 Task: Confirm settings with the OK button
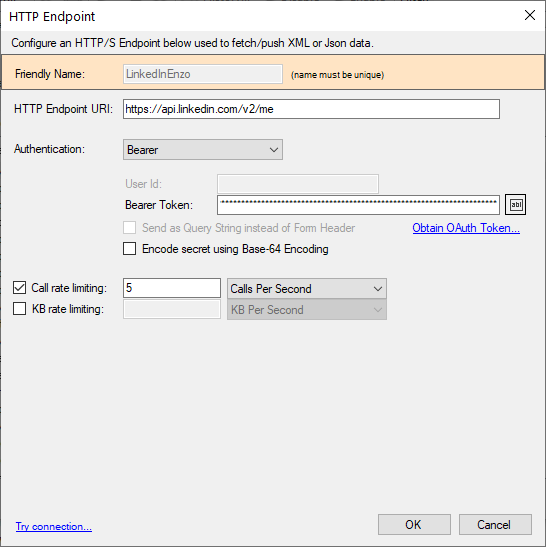(x=414, y=524)
